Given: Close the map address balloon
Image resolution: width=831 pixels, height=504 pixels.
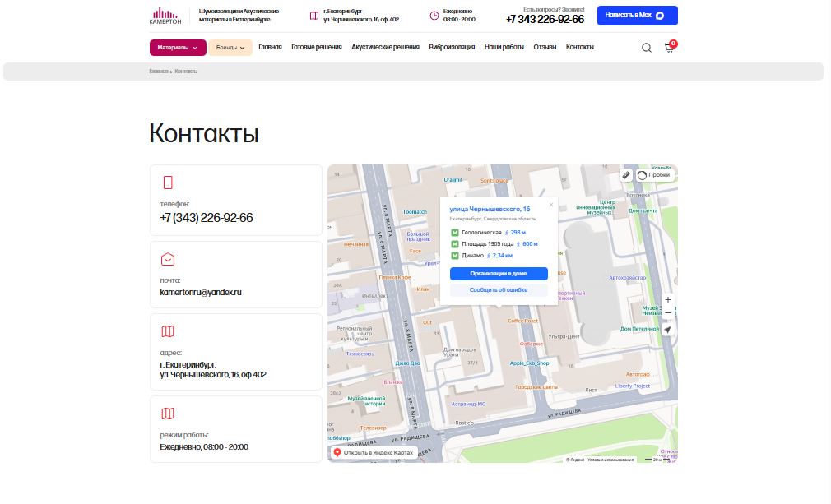Looking at the screenshot, I should [x=551, y=205].
